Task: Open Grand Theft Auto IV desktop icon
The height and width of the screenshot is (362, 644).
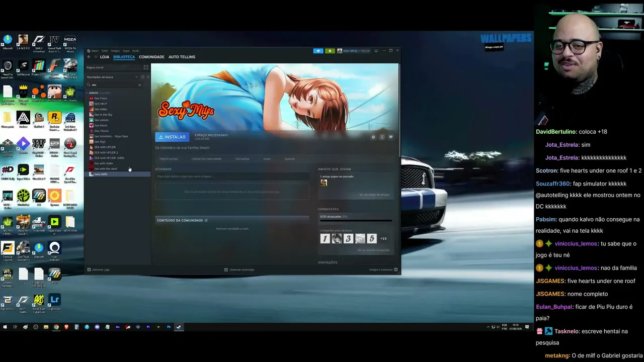Action: coord(54,43)
